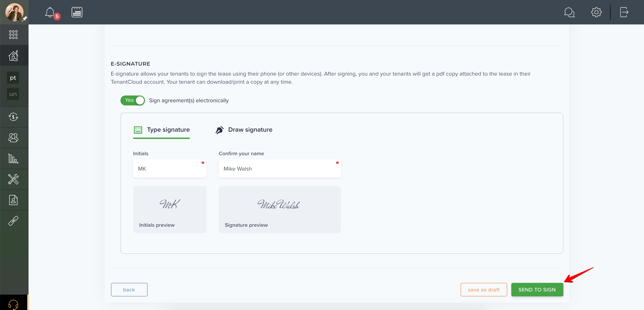Toggle Sign agreement(s) electronically switch
The height and width of the screenshot is (310, 644).
tap(132, 100)
